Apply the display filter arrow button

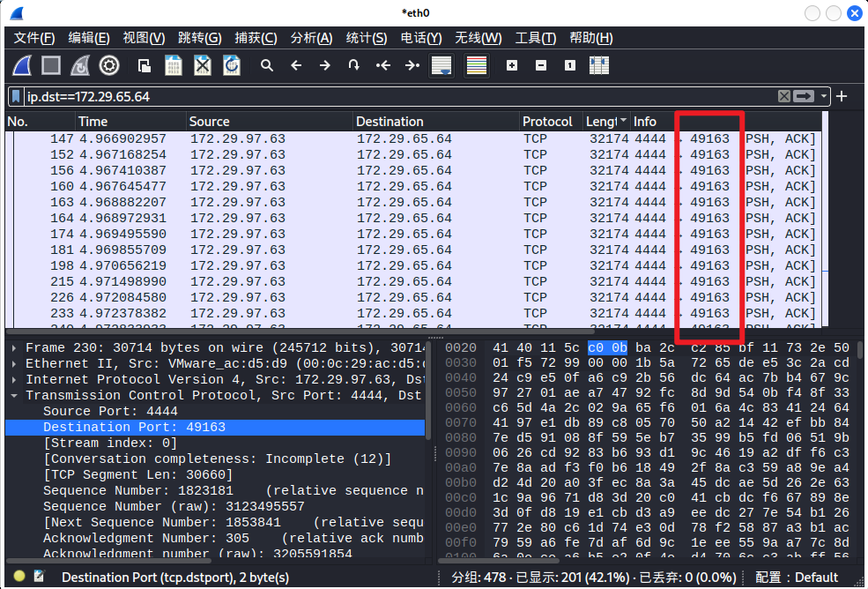tap(804, 96)
